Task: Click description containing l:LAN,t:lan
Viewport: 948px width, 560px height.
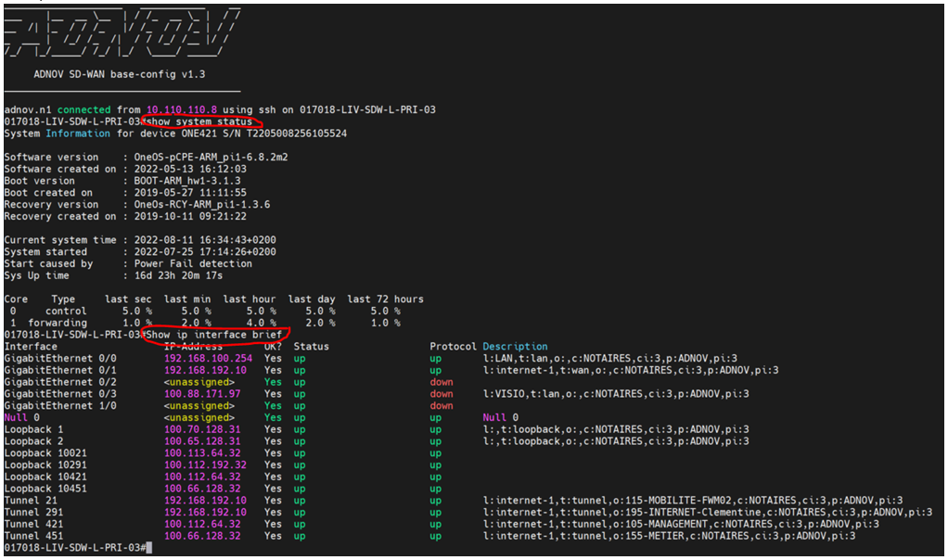Action: [x=610, y=358]
